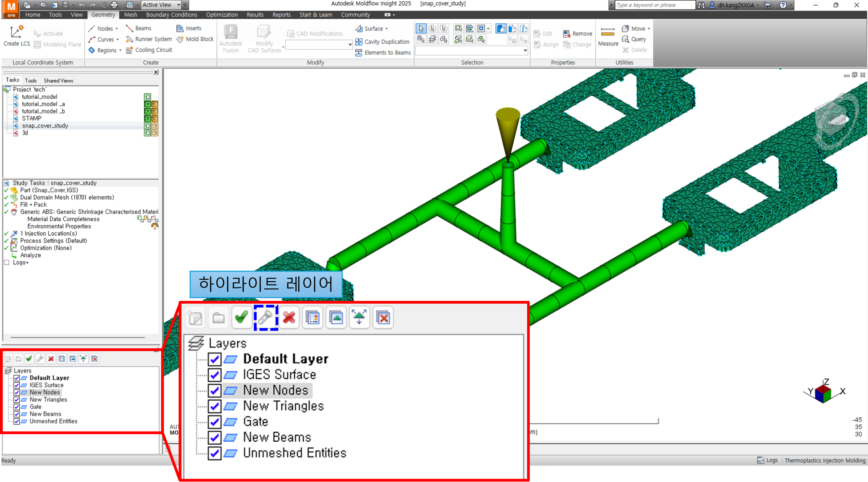Uncheck the New Triangles layer checkbox
The height and width of the screenshot is (482, 868).
pyautogui.click(x=17, y=399)
